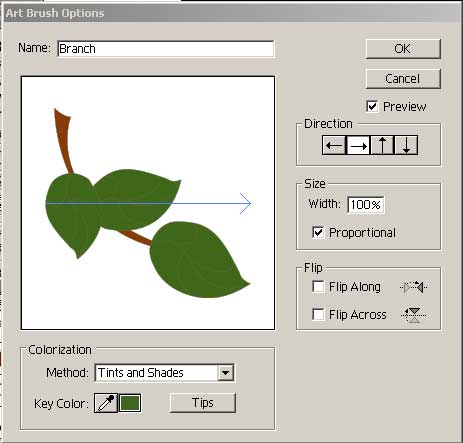Screen dimensions: 463x443
Task: Set brush direction to left arrow
Action: [x=334, y=145]
